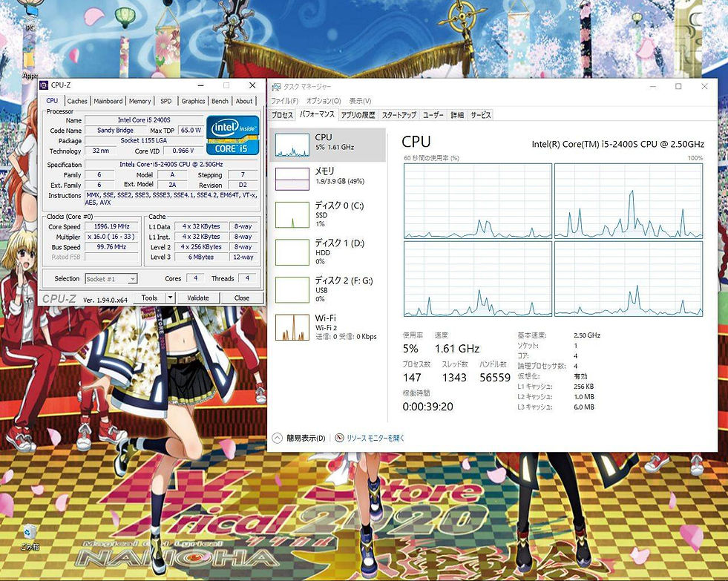
Task: Click the Close button in CPU-Z
Action: [242, 298]
